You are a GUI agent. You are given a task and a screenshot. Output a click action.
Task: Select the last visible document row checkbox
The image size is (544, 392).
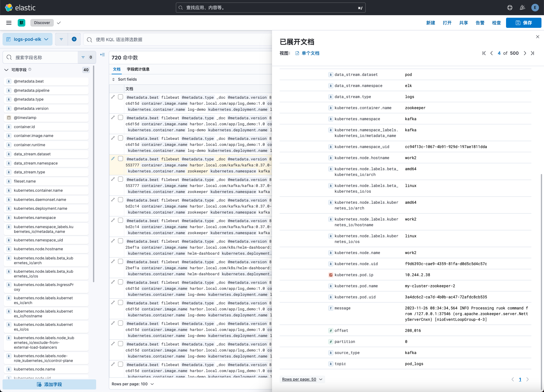[x=121, y=364]
